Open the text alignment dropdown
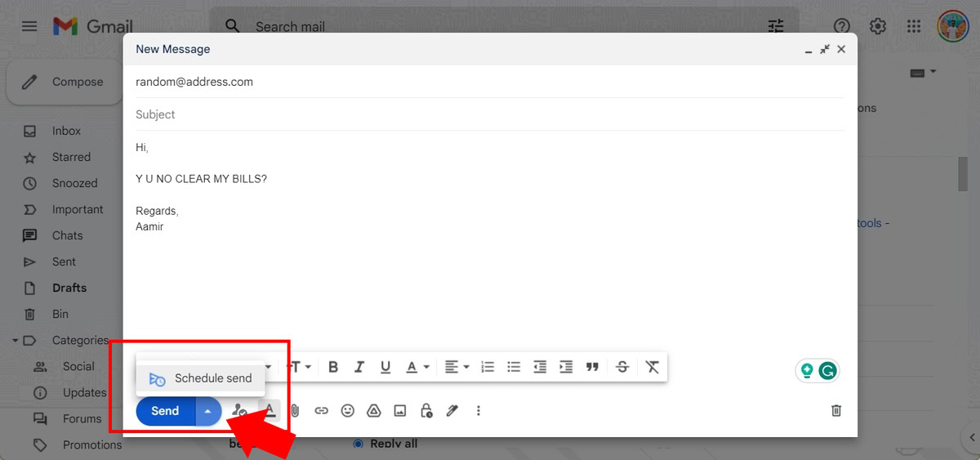The width and height of the screenshot is (980, 460). pos(457,368)
